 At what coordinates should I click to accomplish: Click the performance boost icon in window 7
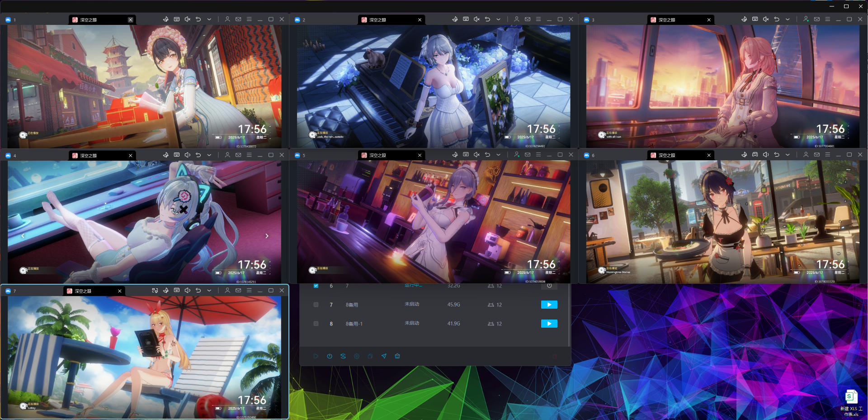click(166, 291)
